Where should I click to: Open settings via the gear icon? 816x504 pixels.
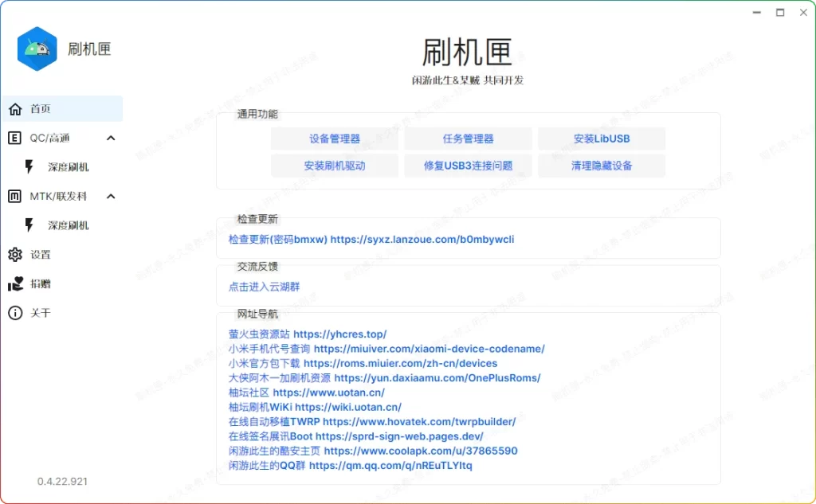tap(15, 255)
